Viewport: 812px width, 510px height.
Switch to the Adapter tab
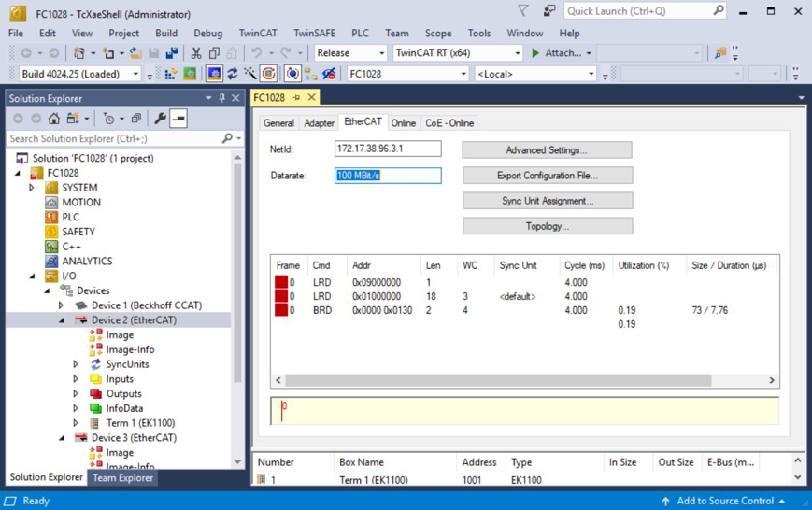(x=319, y=123)
